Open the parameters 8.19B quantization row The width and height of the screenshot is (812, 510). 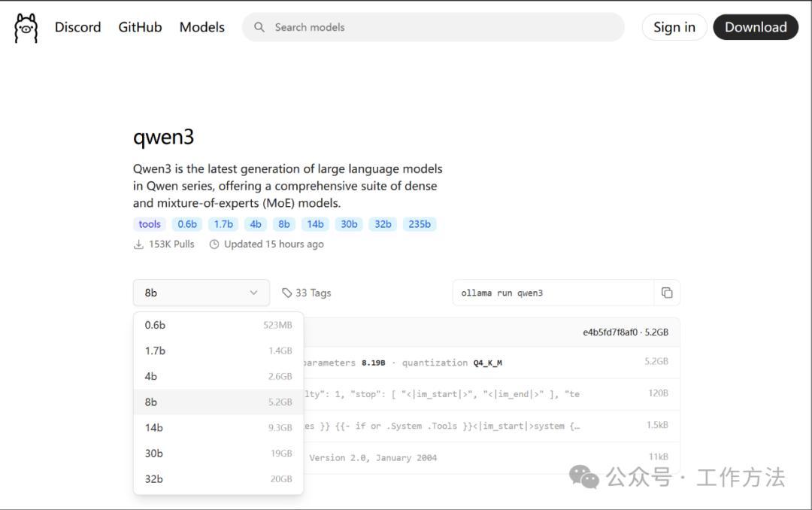(492, 363)
